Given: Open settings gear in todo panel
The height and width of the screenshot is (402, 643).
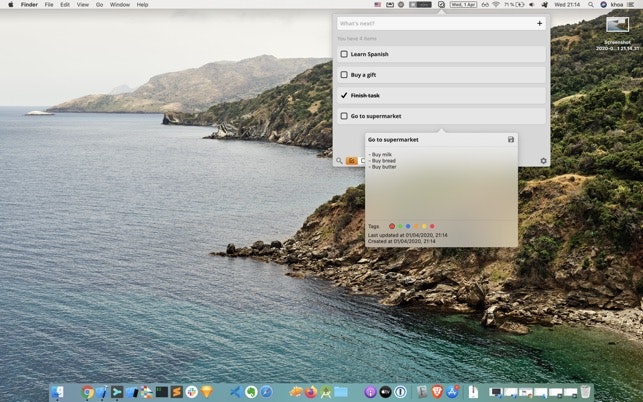Looking at the screenshot, I should (543, 161).
